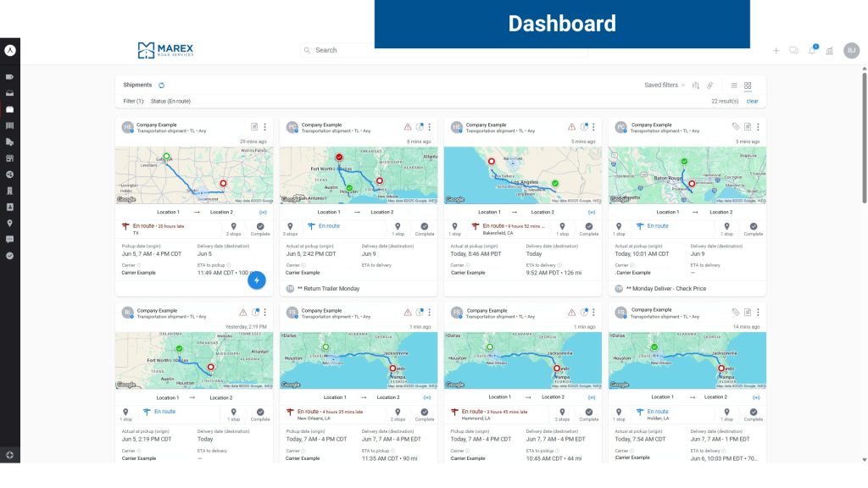868x488 pixels.
Task: Mark first shipment stop as Complete
Action: (260, 229)
